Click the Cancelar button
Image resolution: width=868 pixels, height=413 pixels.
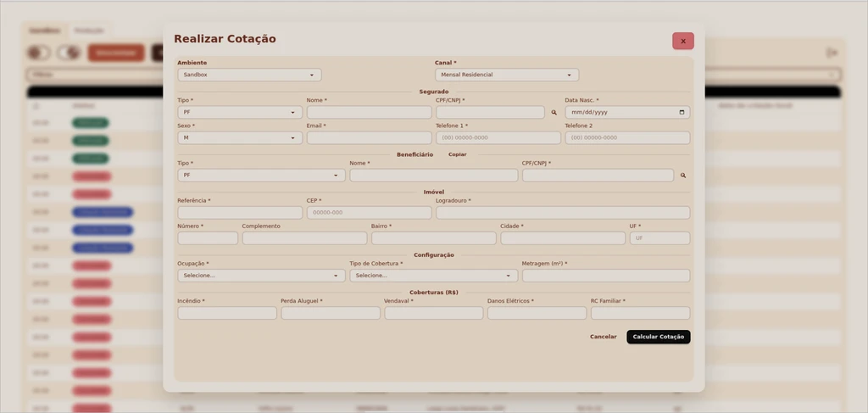click(604, 337)
